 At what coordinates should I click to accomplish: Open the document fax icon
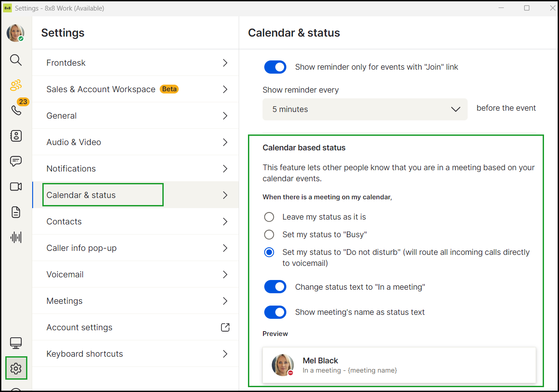tap(16, 212)
